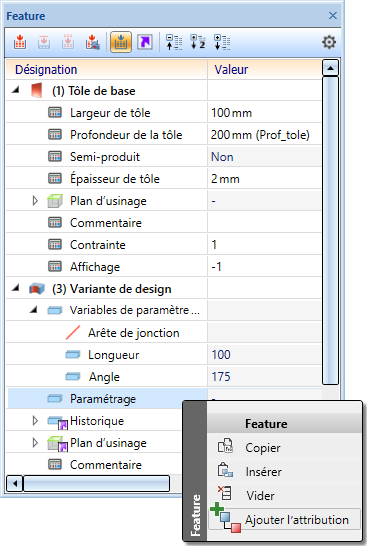Viewport: 368px width, 547px height.
Task: Click the expand-all-levels tree icon
Action: point(222,42)
